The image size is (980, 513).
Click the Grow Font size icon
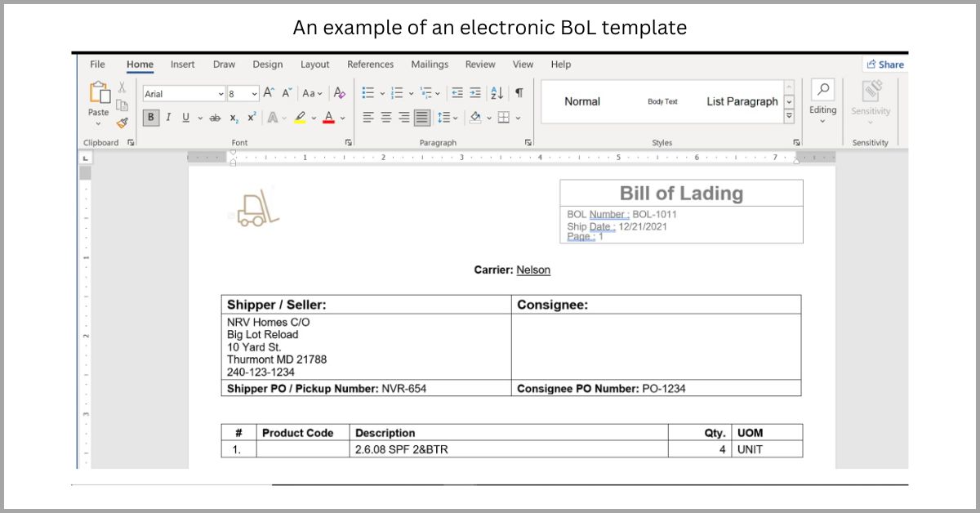click(x=269, y=93)
